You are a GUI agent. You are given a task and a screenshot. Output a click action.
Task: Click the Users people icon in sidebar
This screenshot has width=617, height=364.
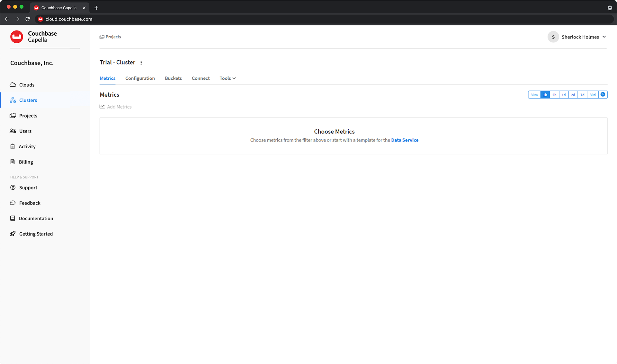(13, 131)
